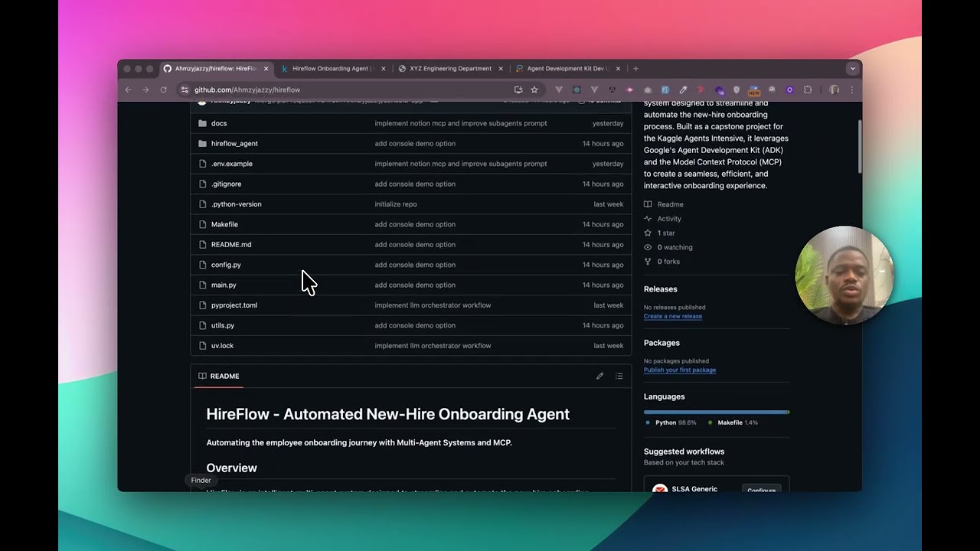Click the fork icon next to 0 forks
The image size is (980, 551).
coord(648,262)
